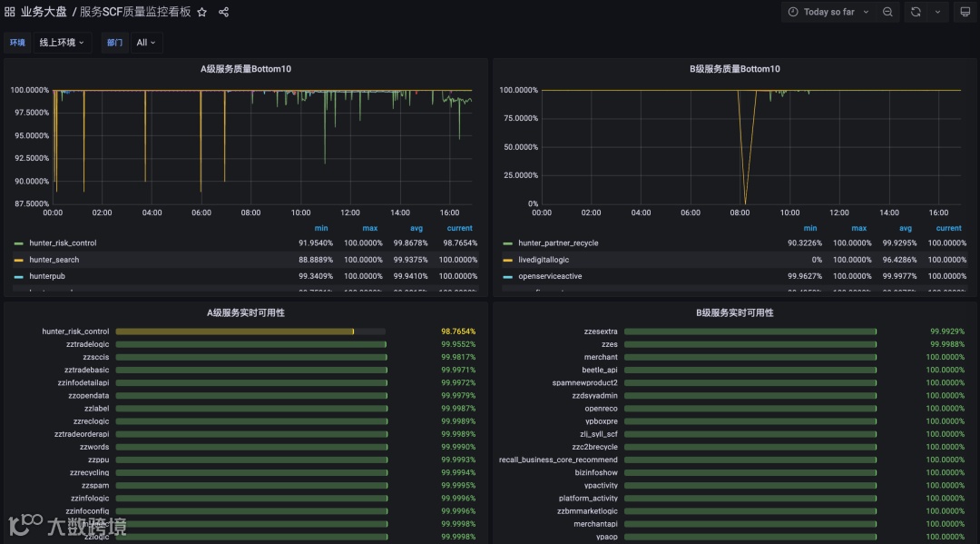Open A级服务质量Bottom10 panel title menu
This screenshot has width=980, height=544.
[x=246, y=69]
